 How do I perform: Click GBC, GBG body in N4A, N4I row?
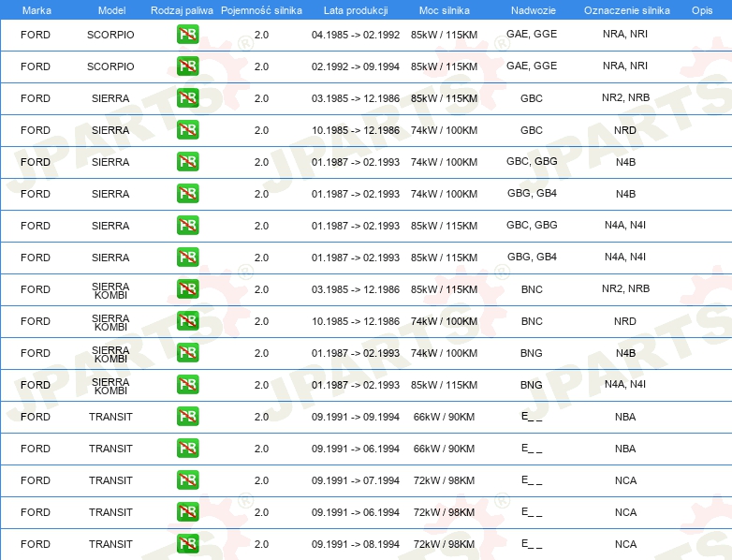[532, 225]
